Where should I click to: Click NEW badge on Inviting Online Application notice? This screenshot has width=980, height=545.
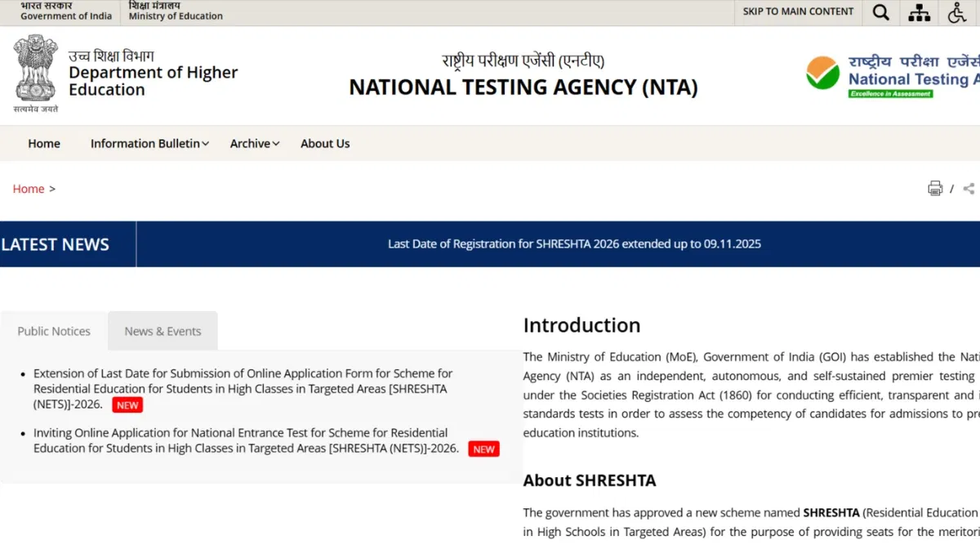click(483, 449)
